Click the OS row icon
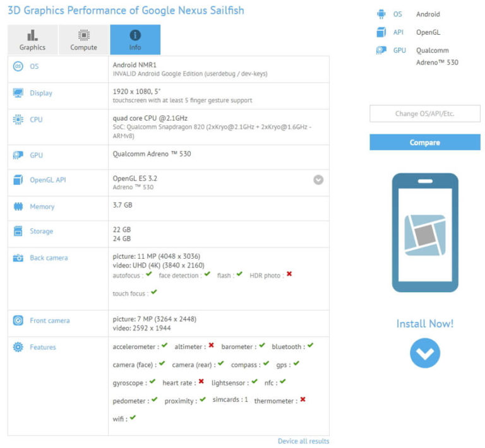The height and width of the screenshot is (448, 485). click(18, 66)
